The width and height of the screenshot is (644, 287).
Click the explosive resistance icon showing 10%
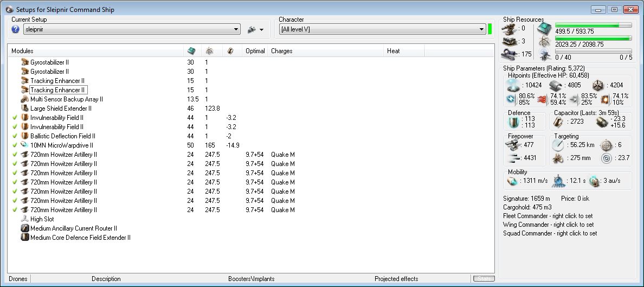605,99
